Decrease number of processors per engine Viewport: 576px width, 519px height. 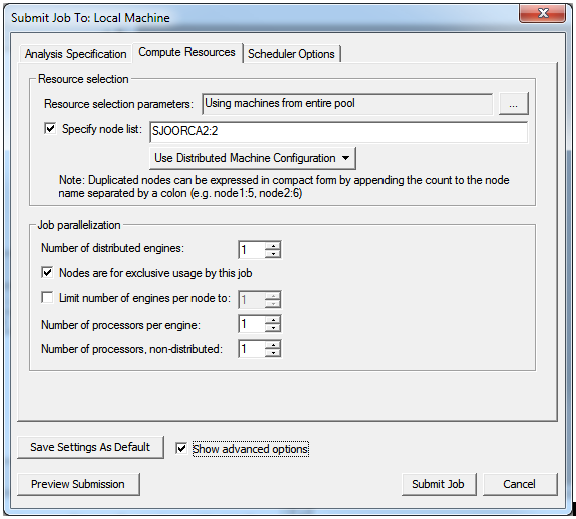[273, 328]
